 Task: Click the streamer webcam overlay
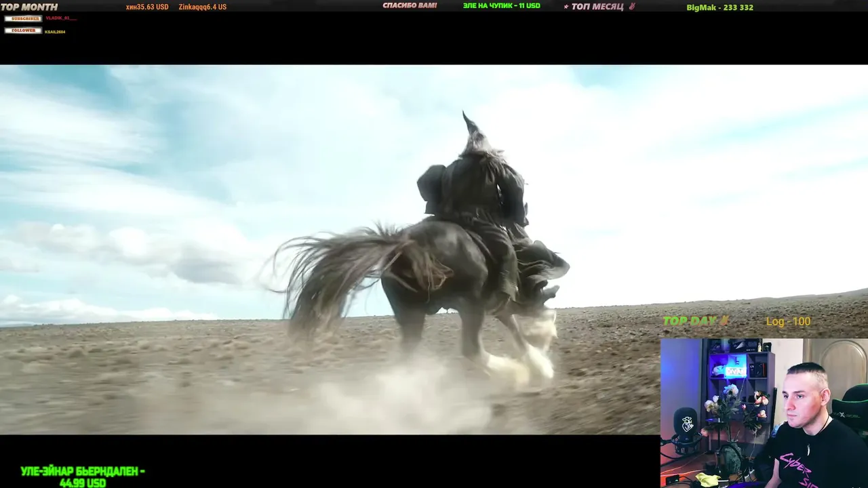pyautogui.click(x=764, y=413)
